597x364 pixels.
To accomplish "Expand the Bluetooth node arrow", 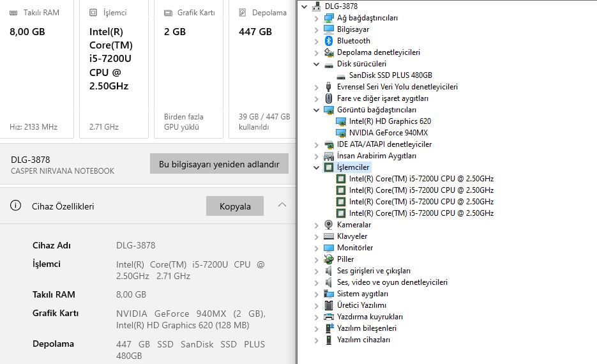I will point(317,41).
